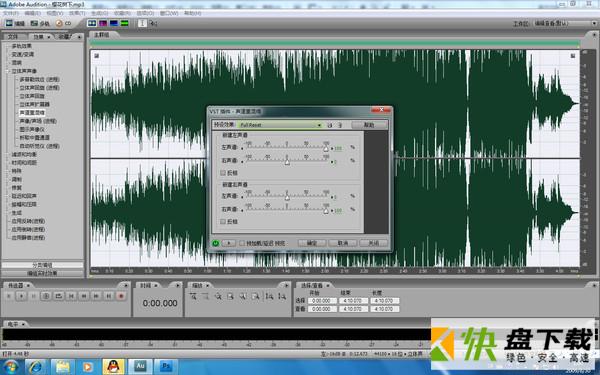Image resolution: width=600 pixels, height=375 pixels.
Task: Select the purple spectral frequency display icon
Action: click(103, 23)
